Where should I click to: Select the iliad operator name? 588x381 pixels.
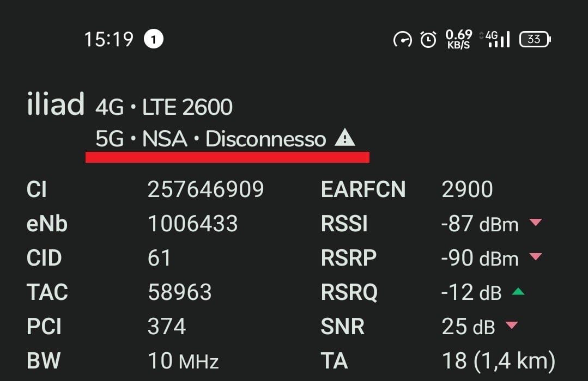[55, 105]
